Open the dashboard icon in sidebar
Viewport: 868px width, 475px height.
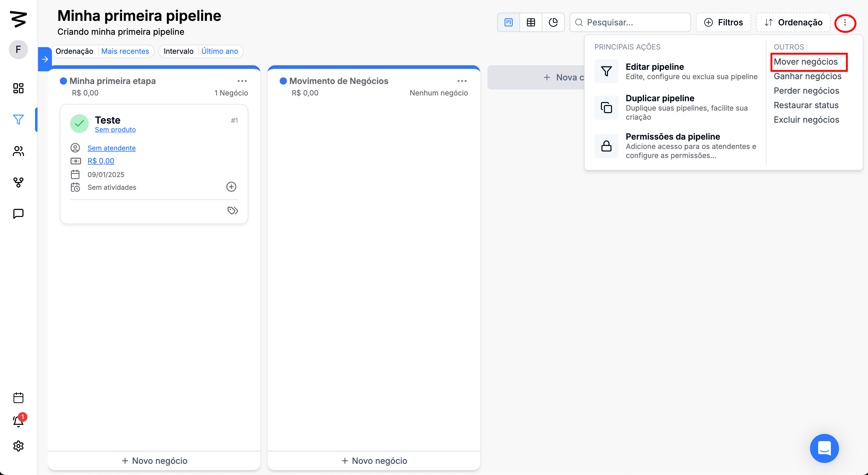[x=18, y=88]
